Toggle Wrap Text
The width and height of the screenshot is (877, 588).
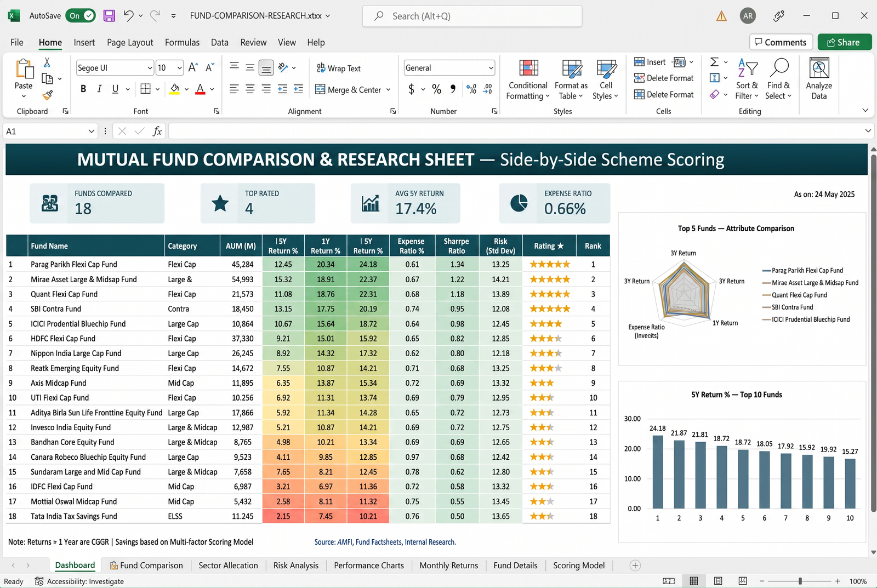(339, 68)
